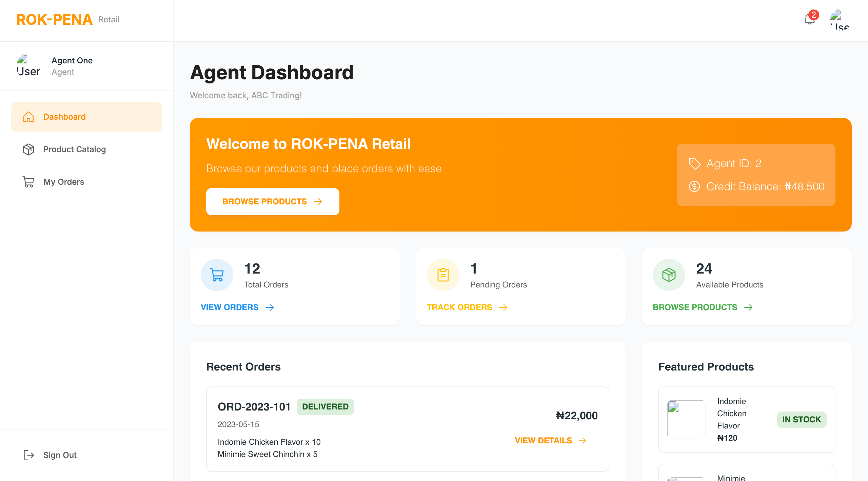This screenshot has width=868, height=481.
Task: Click the blue shopping cart icon
Action: pyautogui.click(x=217, y=275)
